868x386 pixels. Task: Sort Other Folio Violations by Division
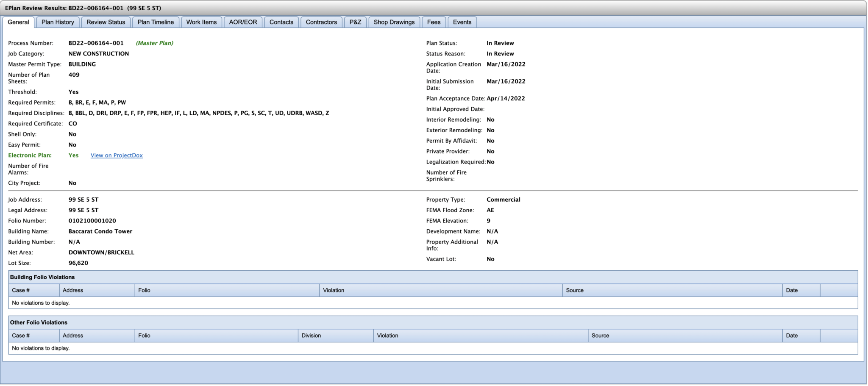click(311, 336)
